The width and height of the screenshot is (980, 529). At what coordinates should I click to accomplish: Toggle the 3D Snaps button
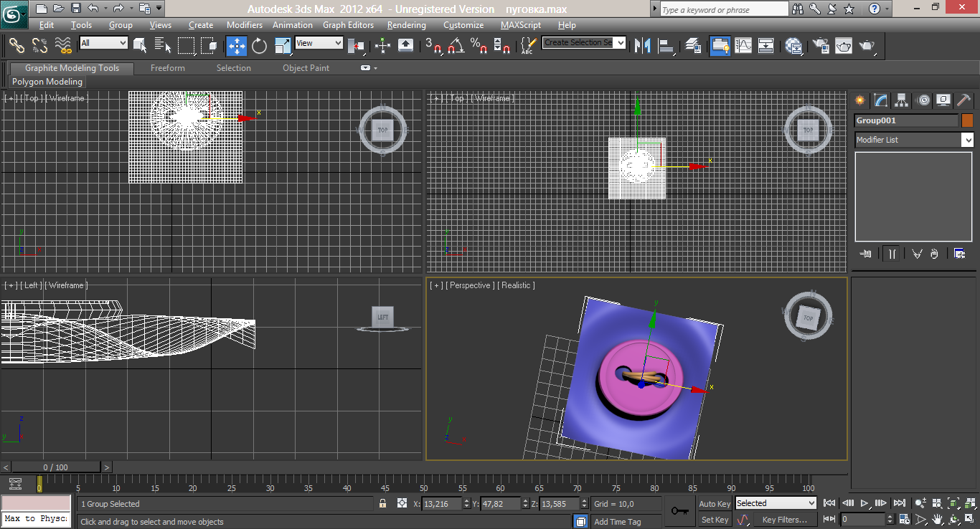(x=433, y=46)
